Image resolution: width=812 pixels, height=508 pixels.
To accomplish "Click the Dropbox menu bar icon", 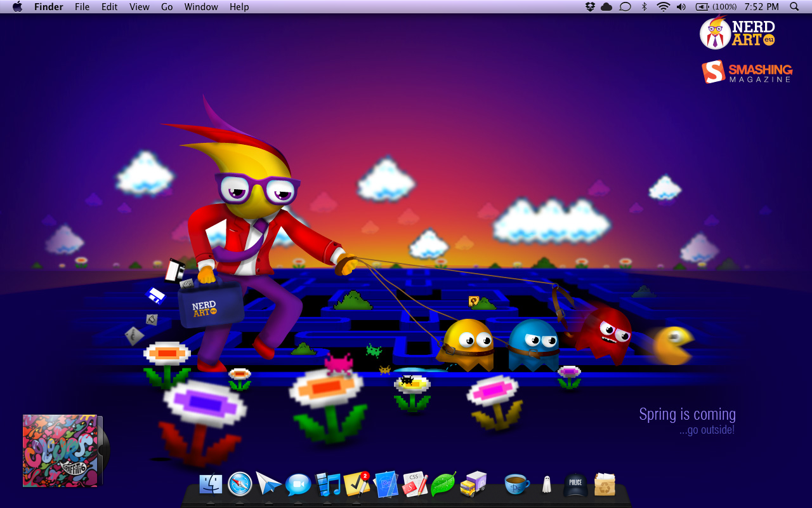I will coord(590,7).
